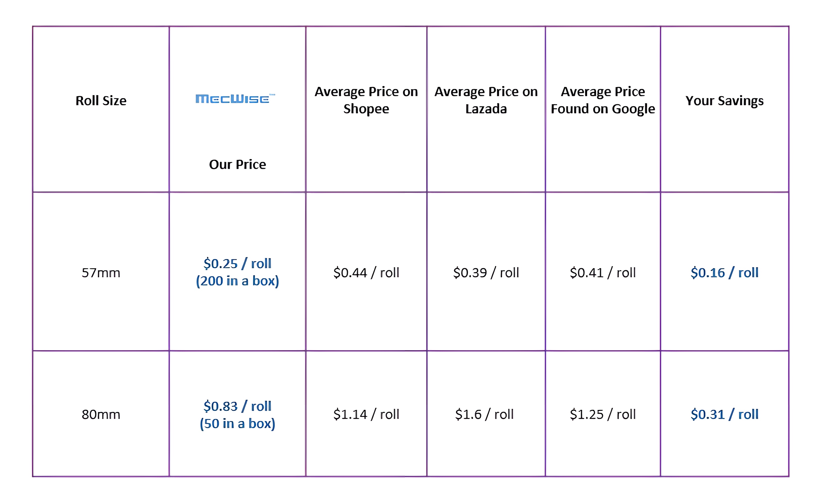The height and width of the screenshot is (504, 823).
Task: Select the Average Price Found on Google header
Action: (x=603, y=100)
